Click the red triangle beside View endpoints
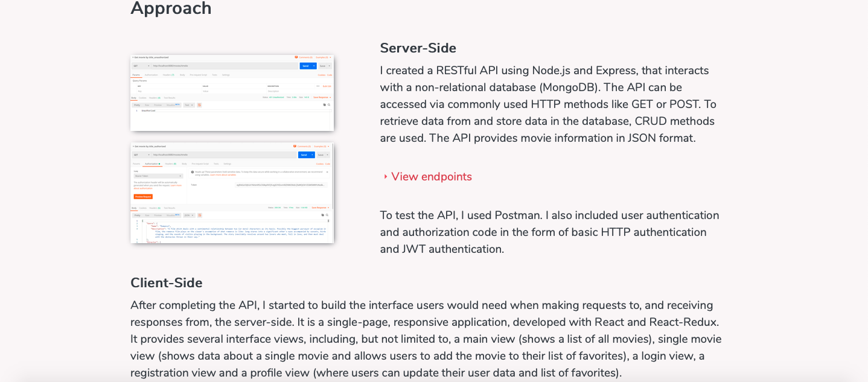Image resolution: width=868 pixels, height=382 pixels. [385, 177]
